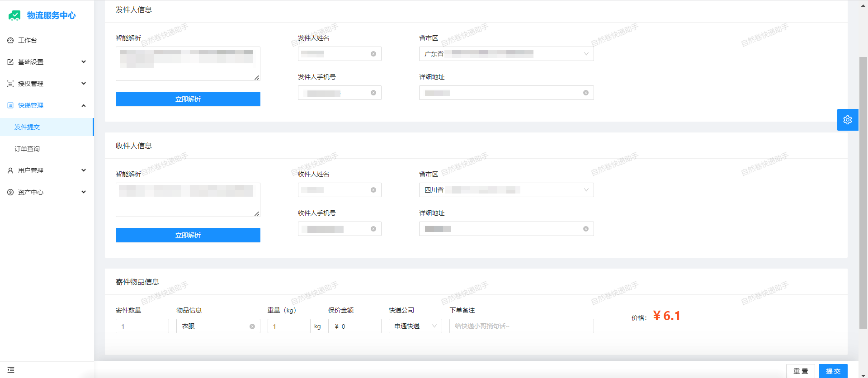Clear the sender phone number field

(x=373, y=93)
